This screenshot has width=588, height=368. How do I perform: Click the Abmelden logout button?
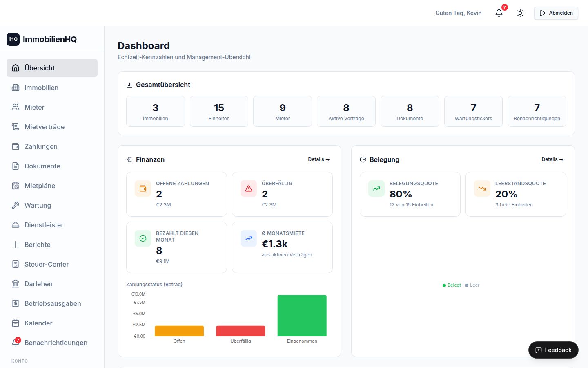(556, 13)
